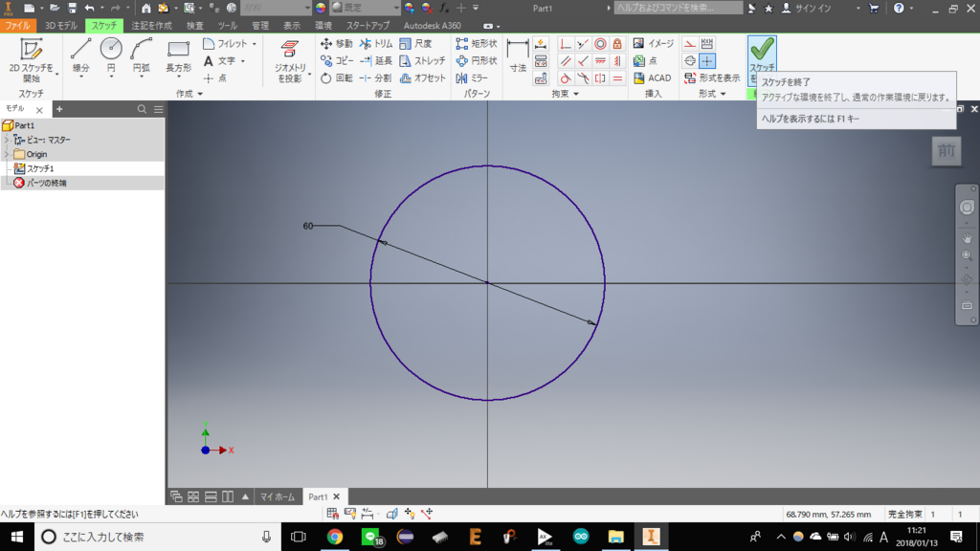
Task: Search the model browser with magnifier icon
Action: (142, 109)
